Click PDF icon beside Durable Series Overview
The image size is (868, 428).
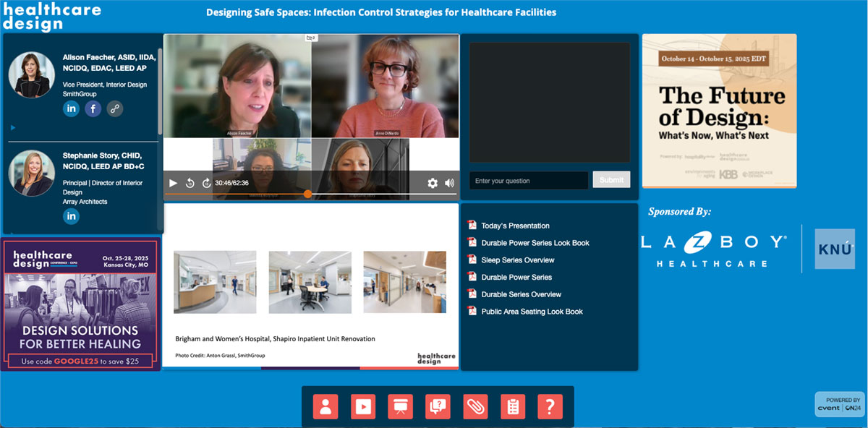[x=472, y=294]
